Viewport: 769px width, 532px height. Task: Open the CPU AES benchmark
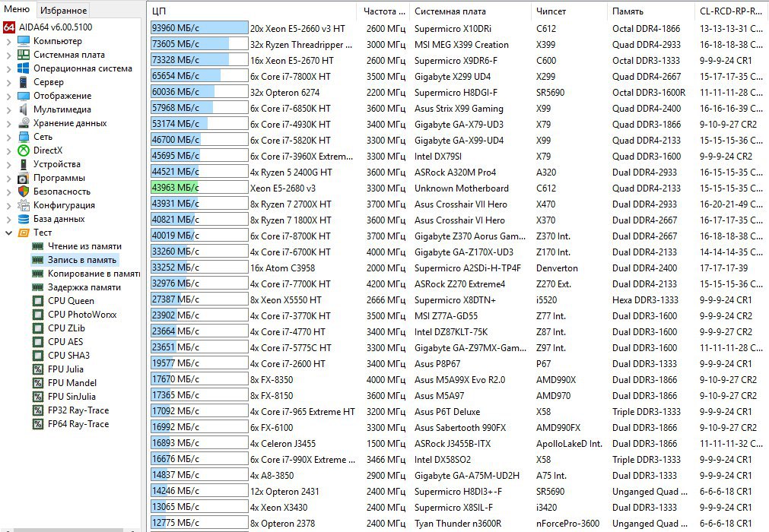(65, 342)
